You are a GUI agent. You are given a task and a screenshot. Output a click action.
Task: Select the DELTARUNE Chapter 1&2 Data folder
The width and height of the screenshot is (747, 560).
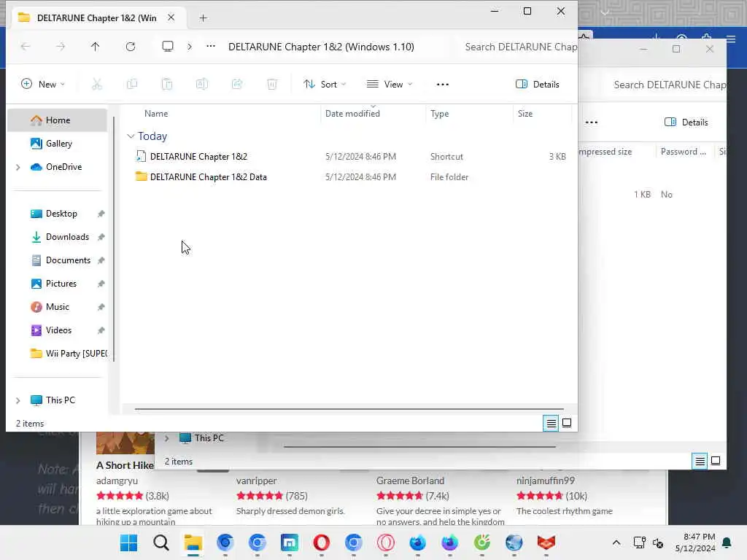click(208, 177)
